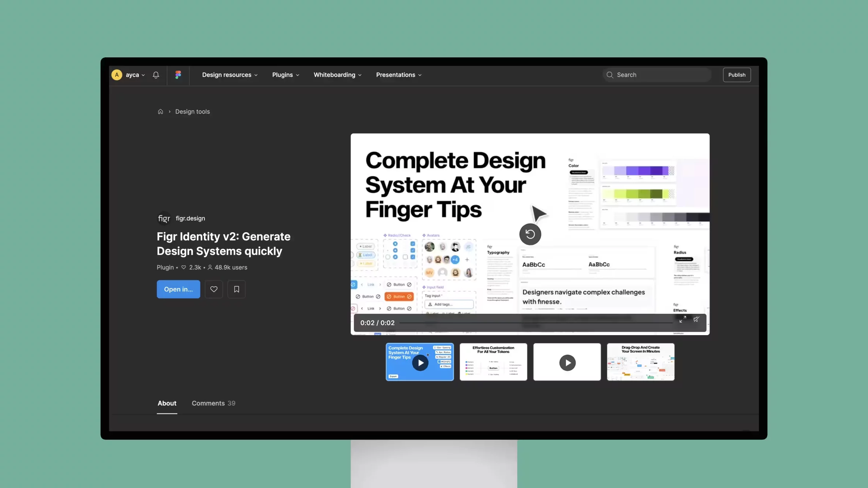Image resolution: width=868 pixels, height=488 pixels.
Task: Click the home breadcrumb icon
Action: 160,112
